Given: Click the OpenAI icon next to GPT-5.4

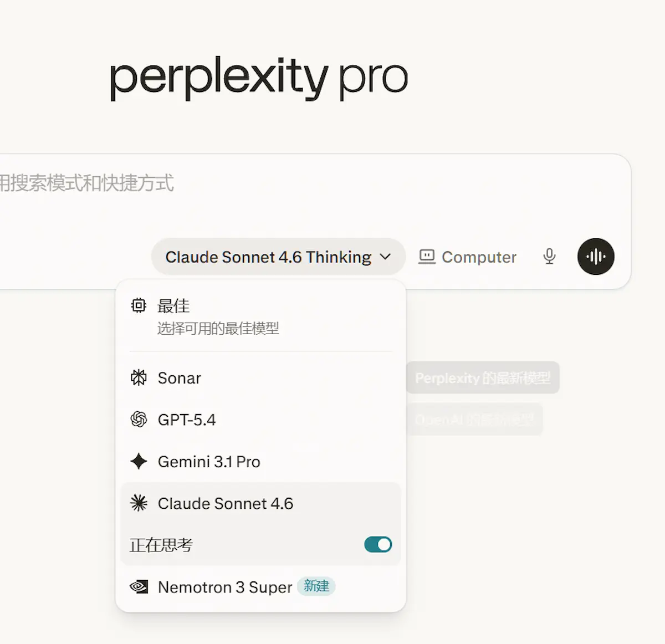Looking at the screenshot, I should (x=139, y=420).
